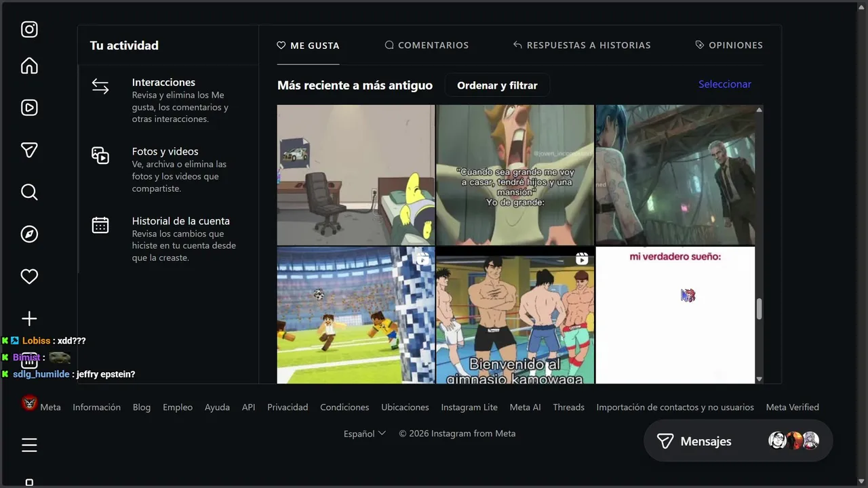Open the blue-haired tattooed character post

click(x=675, y=175)
